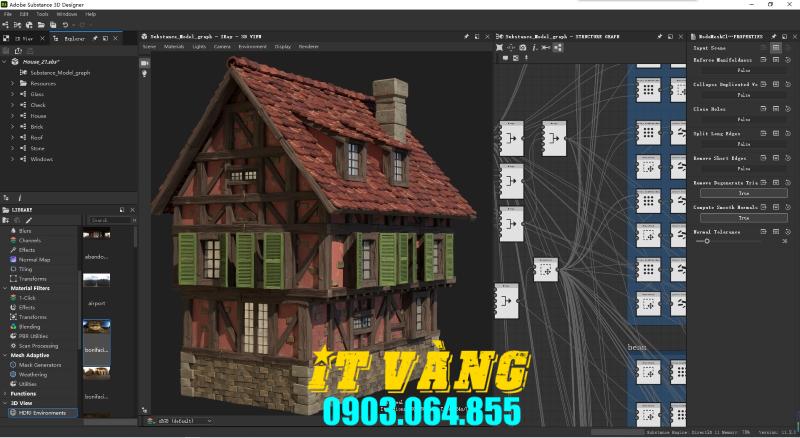
Task: Expand the Glass graph item
Action: point(13,94)
